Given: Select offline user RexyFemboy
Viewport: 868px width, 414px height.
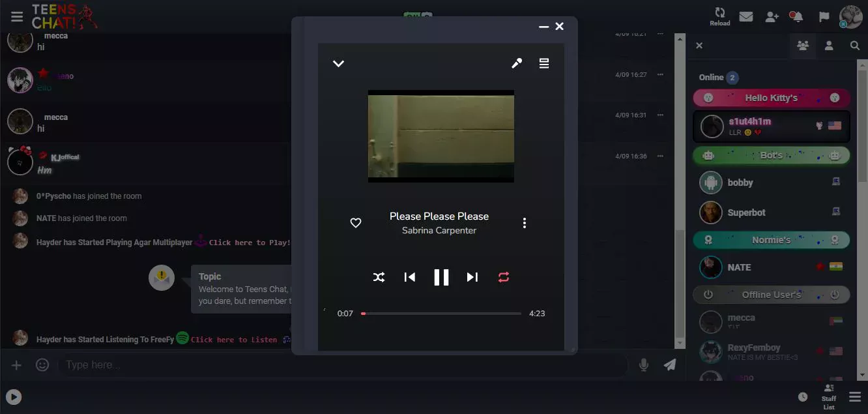Looking at the screenshot, I should point(772,352).
